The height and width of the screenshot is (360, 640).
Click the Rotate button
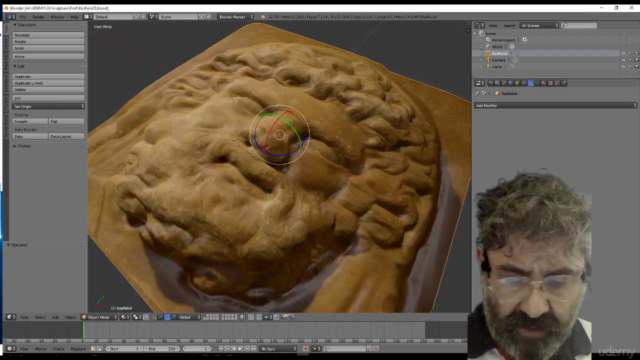48,42
